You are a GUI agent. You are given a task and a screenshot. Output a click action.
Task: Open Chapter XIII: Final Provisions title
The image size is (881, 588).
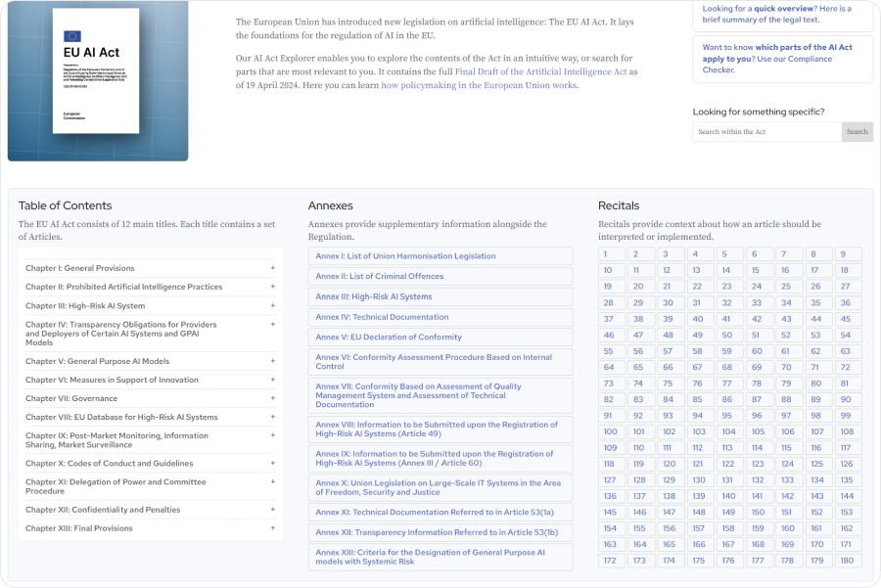(x=79, y=528)
